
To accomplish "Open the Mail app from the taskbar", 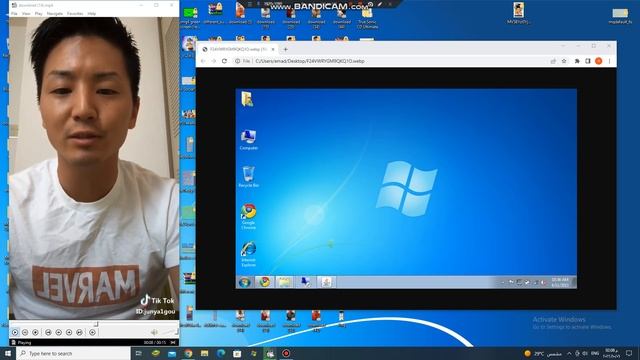I will click(172, 353).
